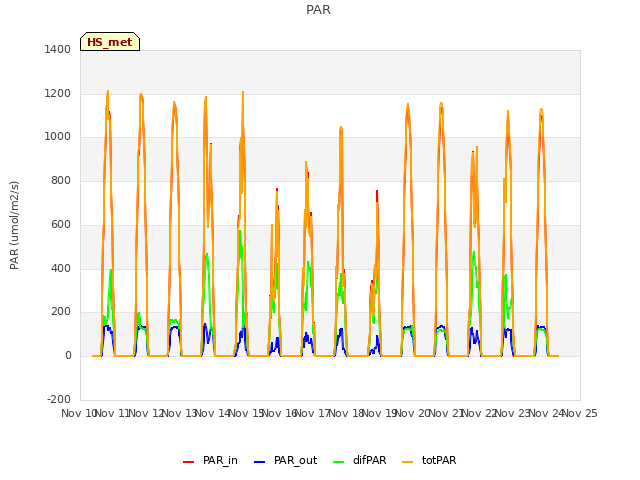640x480 pixels.
Task: Click the 400 y-axis tick label
Action: coord(61,268)
